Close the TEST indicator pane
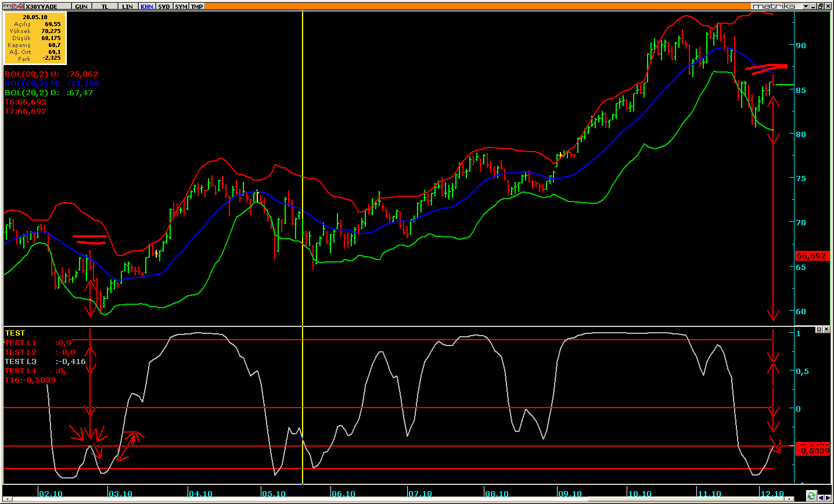Image resolution: width=834 pixels, height=504 pixels. (826, 330)
